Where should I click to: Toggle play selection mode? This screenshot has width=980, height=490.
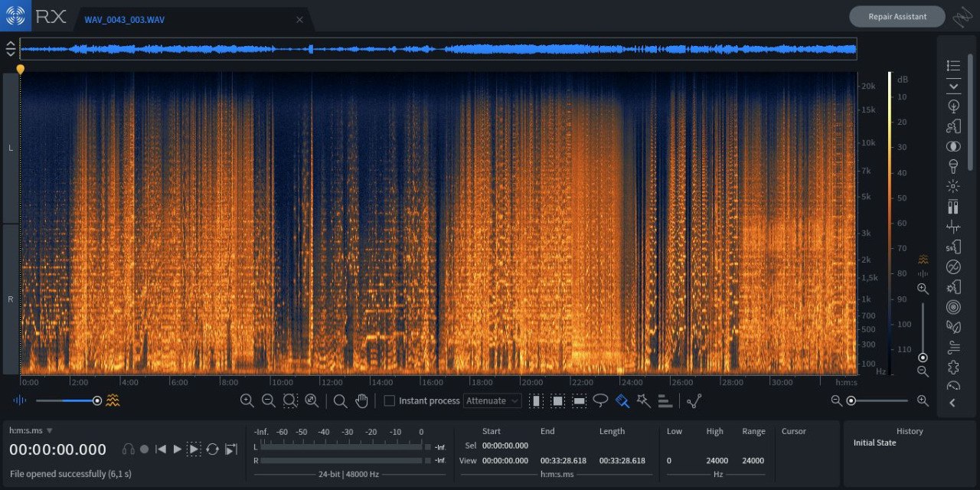click(194, 449)
